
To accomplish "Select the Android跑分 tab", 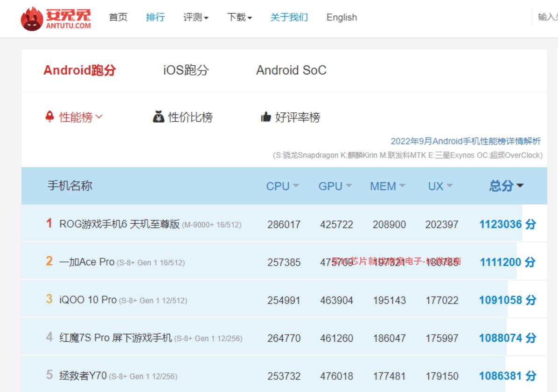I will pos(80,70).
